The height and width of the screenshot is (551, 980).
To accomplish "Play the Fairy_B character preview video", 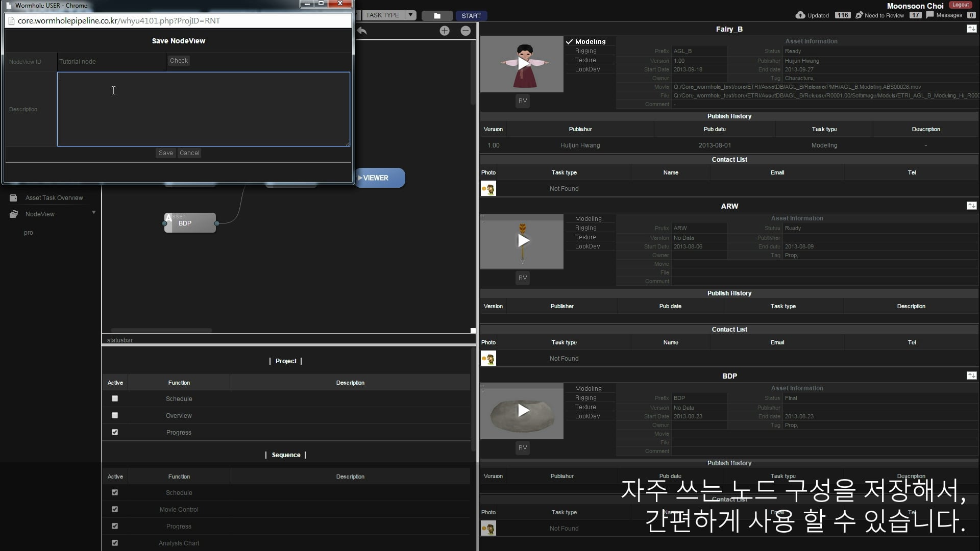I will pyautogui.click(x=523, y=64).
